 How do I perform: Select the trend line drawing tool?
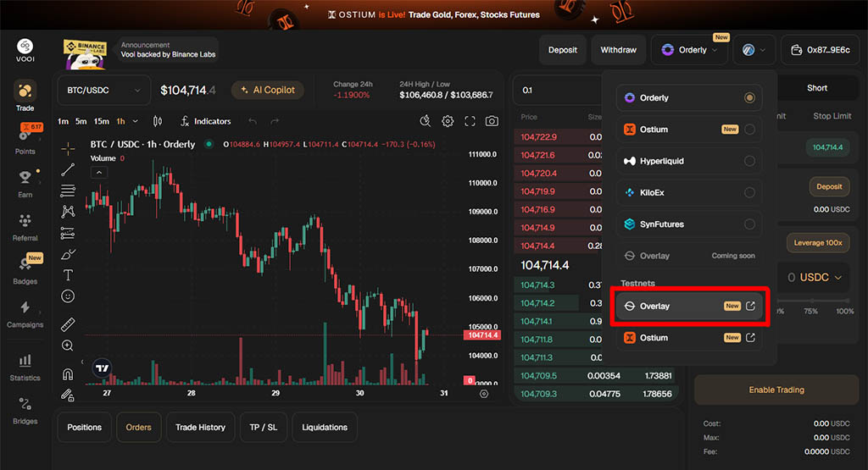[68, 169]
